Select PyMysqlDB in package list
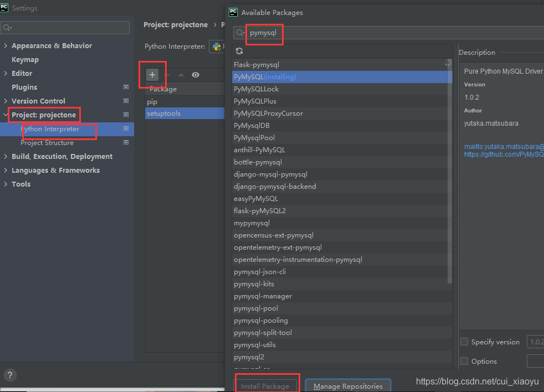 click(x=342, y=126)
